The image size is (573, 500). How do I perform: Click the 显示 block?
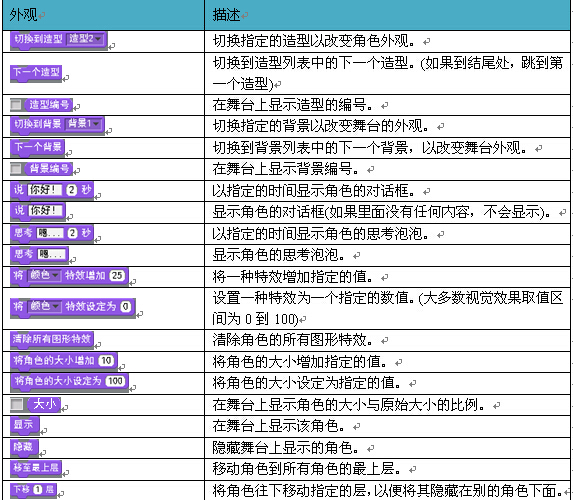coord(24,426)
